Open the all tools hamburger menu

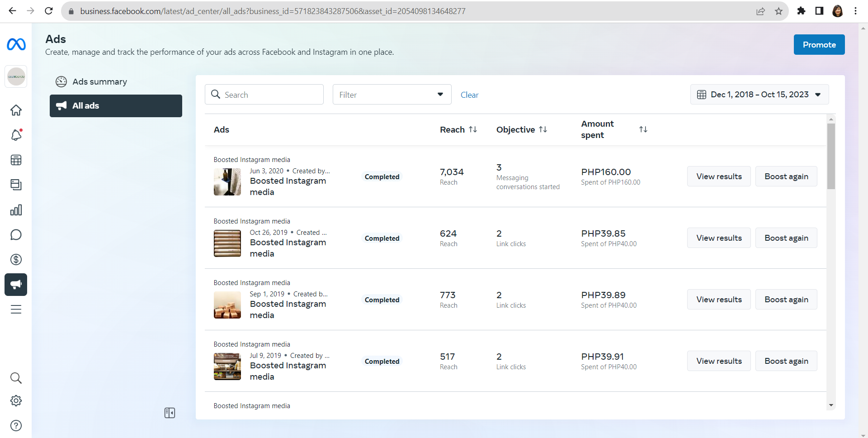click(x=16, y=309)
